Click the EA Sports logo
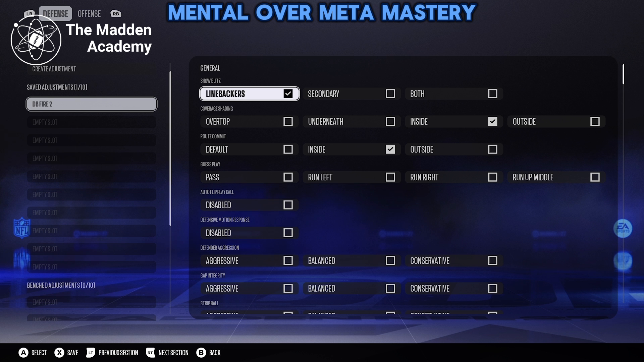The height and width of the screenshot is (362, 644). 623,229
